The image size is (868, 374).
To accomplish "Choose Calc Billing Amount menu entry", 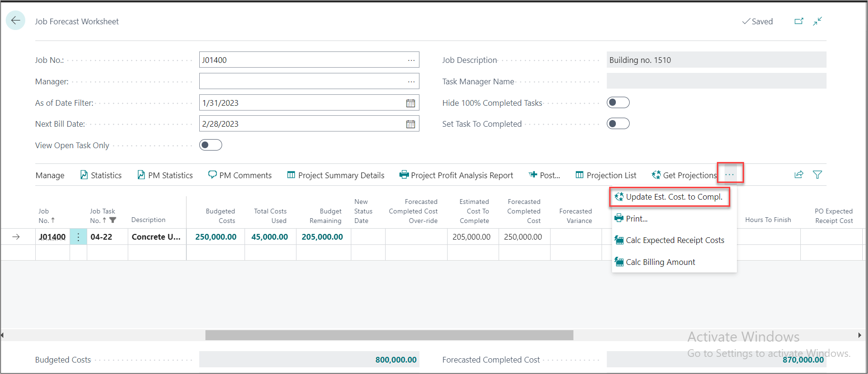I will coord(660,262).
